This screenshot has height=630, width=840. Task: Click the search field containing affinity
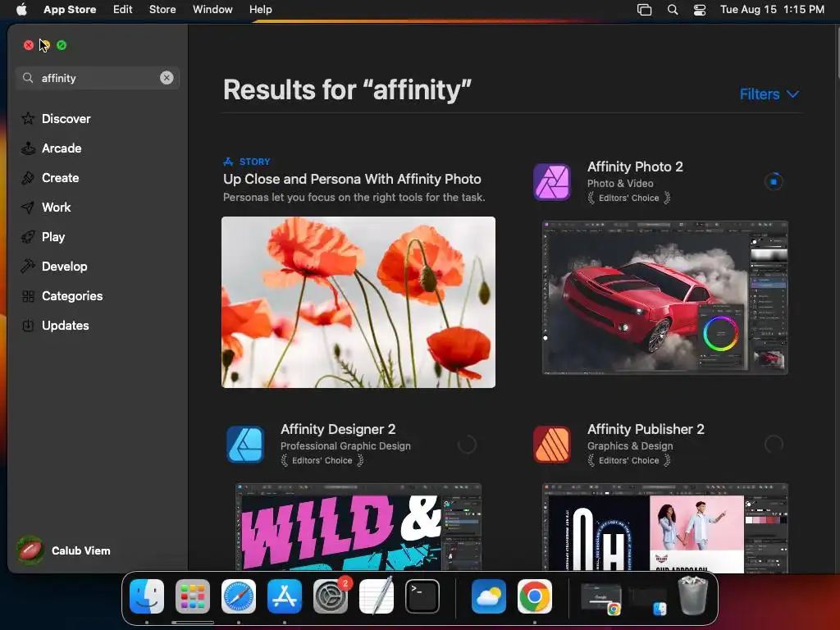tap(98, 78)
